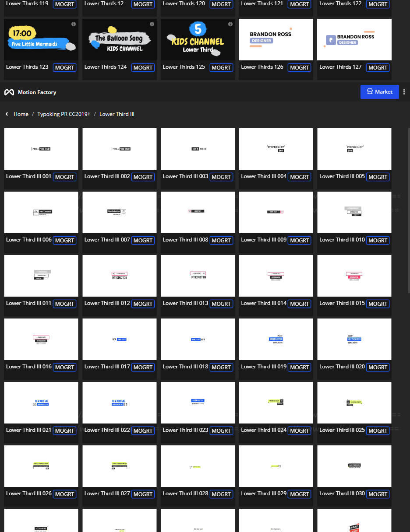This screenshot has height=532, width=410.
Task: Click the 'Lower Thirds 122' label text
Action: pos(340,3)
